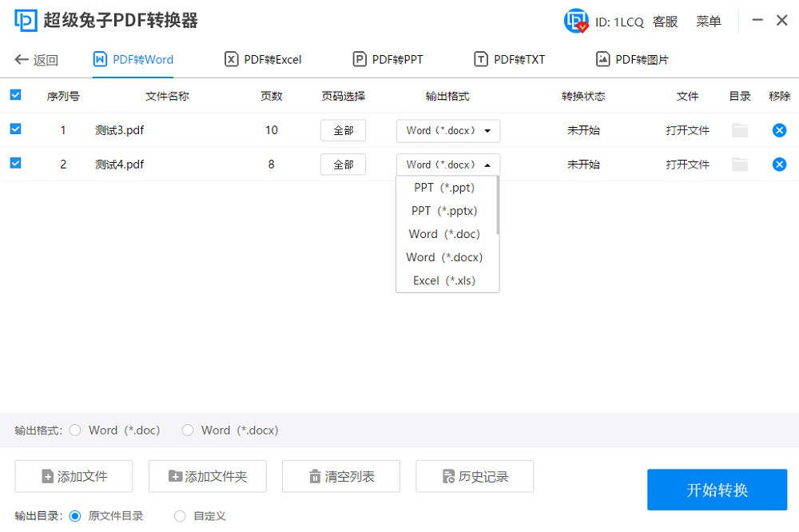This screenshot has width=799, height=532.
Task: Remove 测试3.pdf with the blue X icon
Action: point(780,129)
